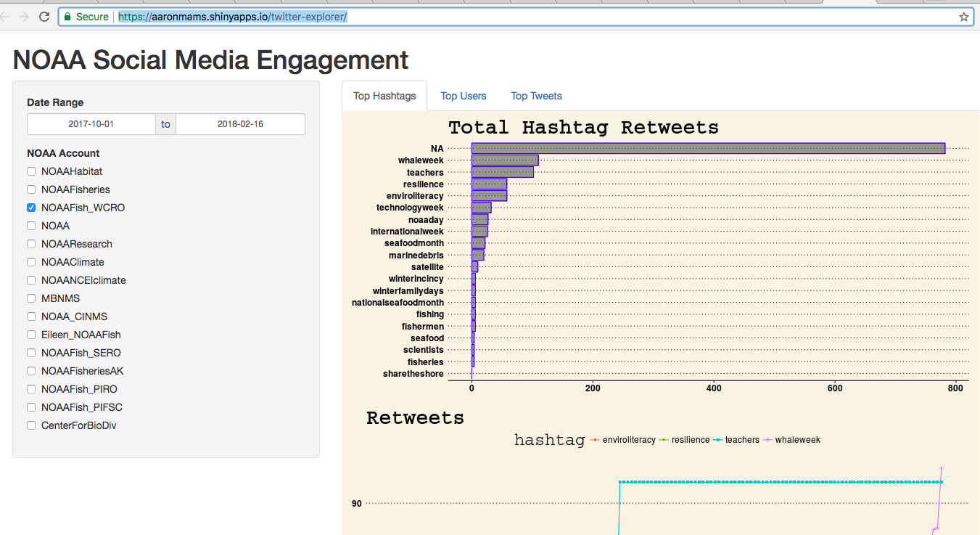Enable the NOAAFisheries checkbox
The height and width of the screenshot is (535, 980).
pos(31,189)
